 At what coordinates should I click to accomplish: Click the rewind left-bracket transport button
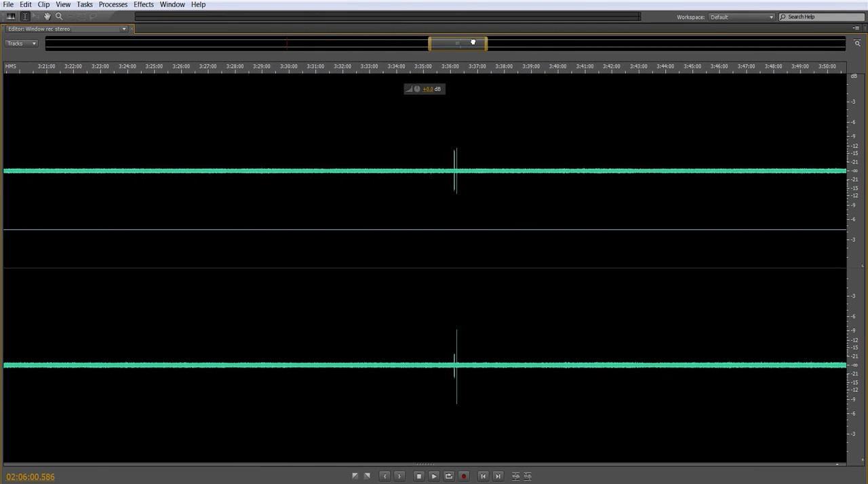(x=384, y=477)
